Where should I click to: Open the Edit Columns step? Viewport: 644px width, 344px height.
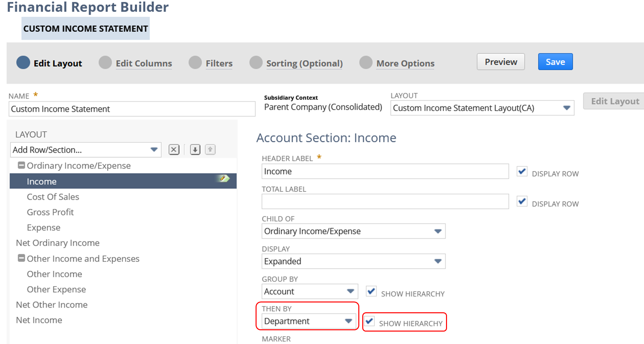(144, 63)
